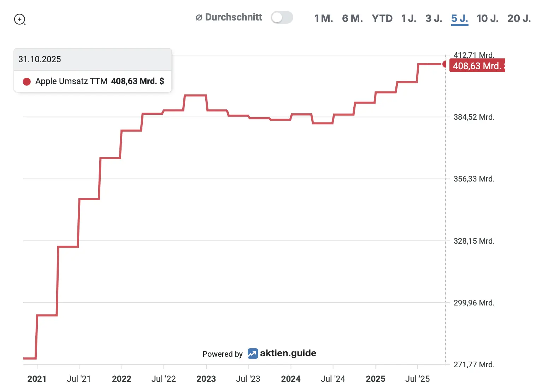The image size is (542, 392).
Task: Toggle the Durchschnitt average switch
Action: tap(282, 17)
